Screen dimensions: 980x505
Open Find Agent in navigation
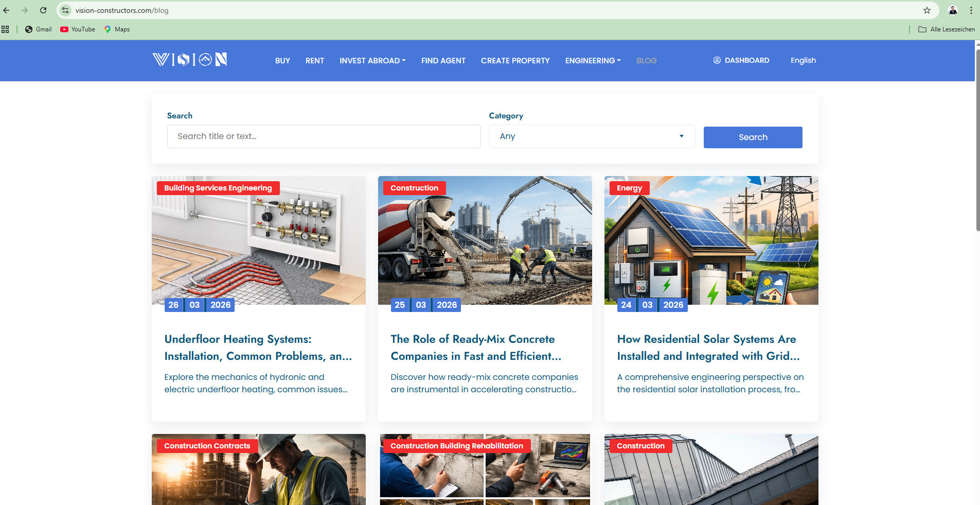(x=443, y=61)
